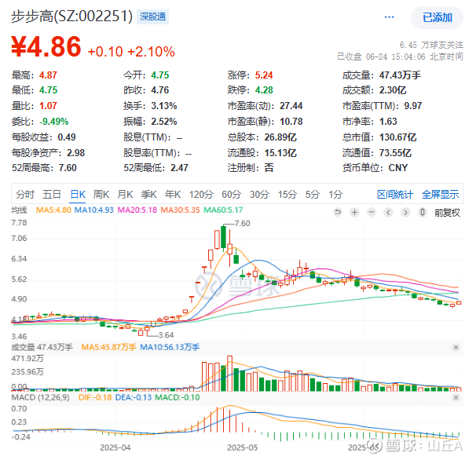The image size is (476, 460).
Task: Open 区间统计 range statistics
Action: [394, 194]
